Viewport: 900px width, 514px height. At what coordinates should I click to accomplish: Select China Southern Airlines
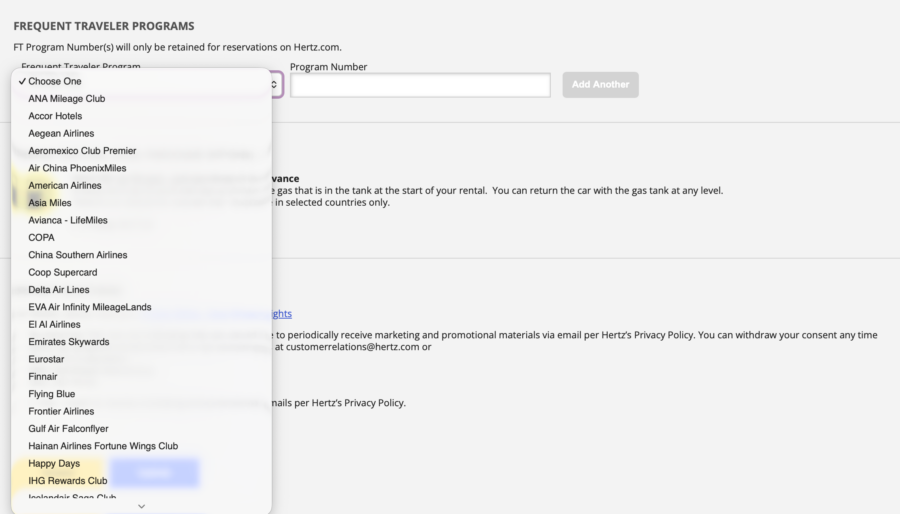141,255
